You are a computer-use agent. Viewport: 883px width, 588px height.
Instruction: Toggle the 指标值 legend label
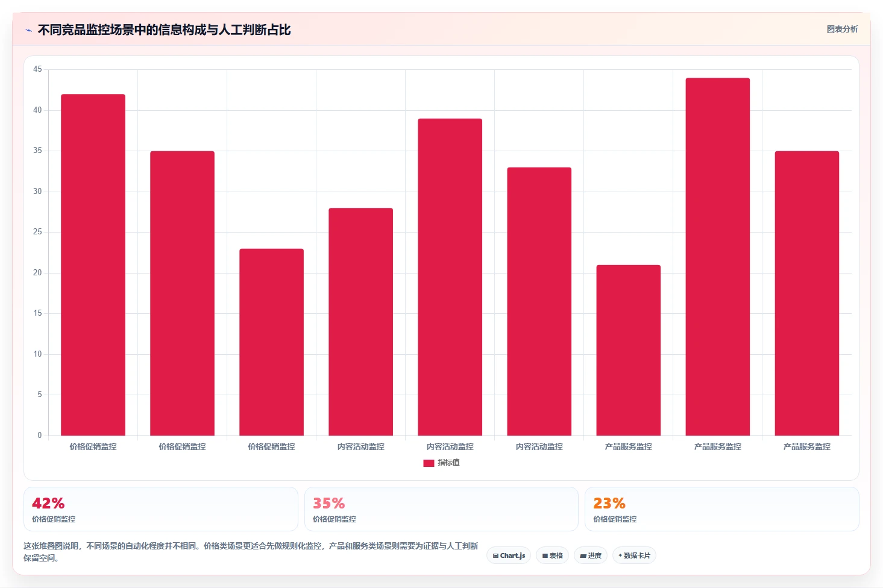click(448, 463)
